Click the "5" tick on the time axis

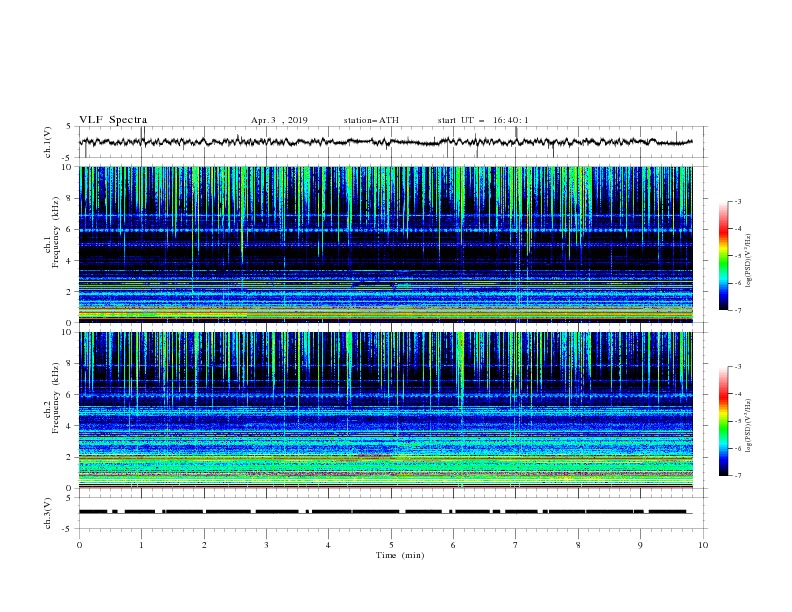(391, 545)
